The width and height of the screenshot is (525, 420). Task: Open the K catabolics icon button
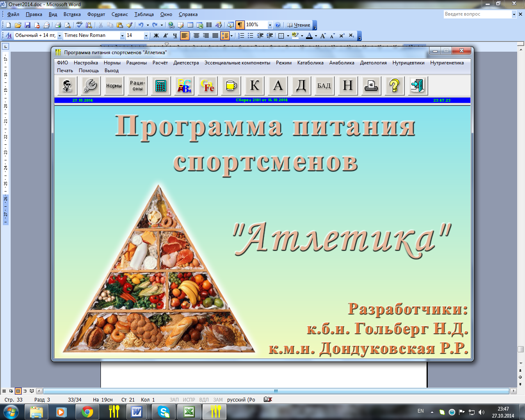[255, 86]
